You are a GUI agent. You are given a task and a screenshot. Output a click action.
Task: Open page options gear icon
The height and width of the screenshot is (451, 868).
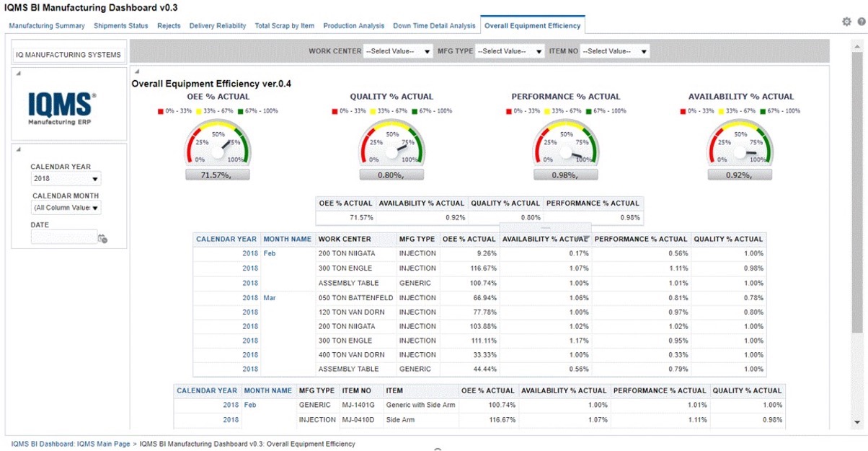click(846, 22)
